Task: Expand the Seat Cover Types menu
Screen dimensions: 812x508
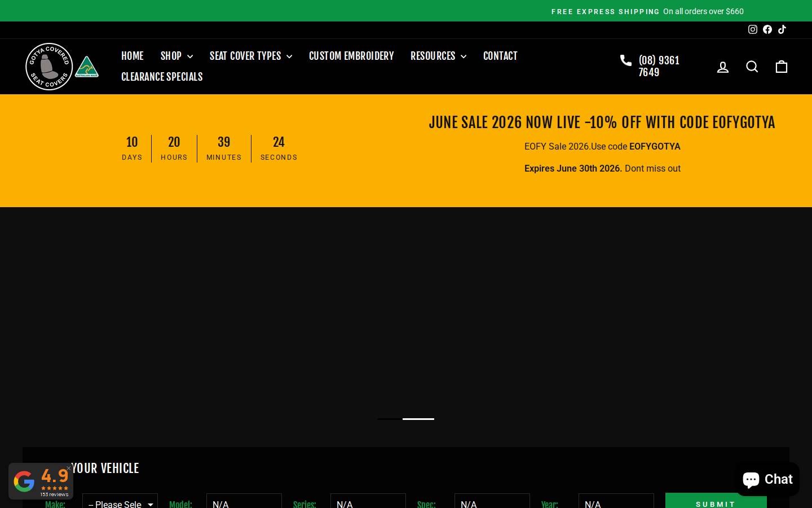Action: 251,56
